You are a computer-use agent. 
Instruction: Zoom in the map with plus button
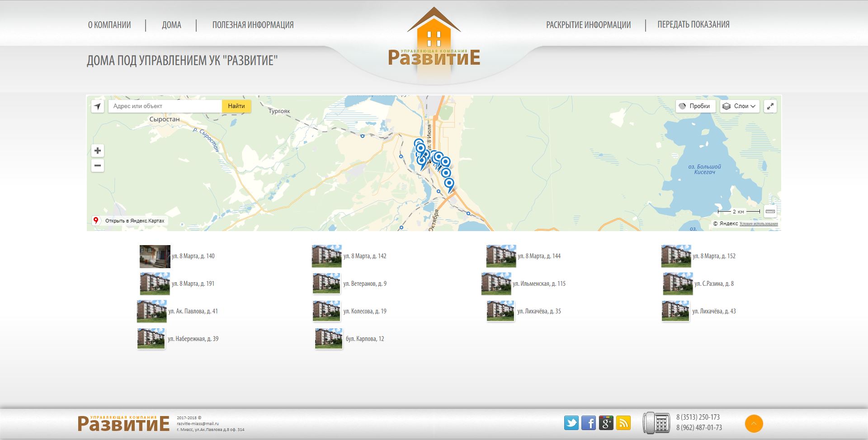coord(98,151)
